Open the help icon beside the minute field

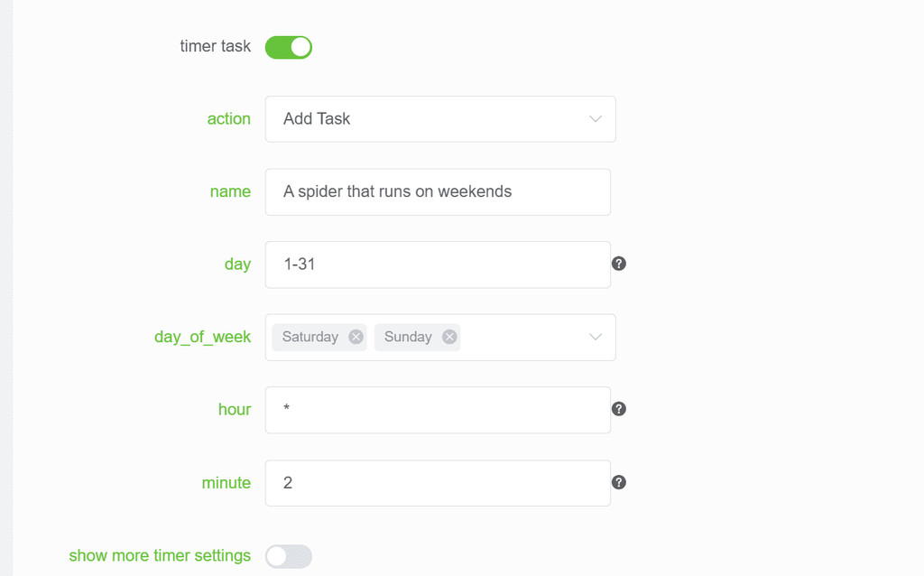coord(618,482)
